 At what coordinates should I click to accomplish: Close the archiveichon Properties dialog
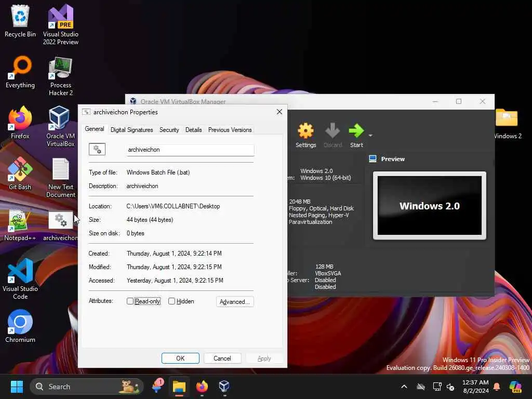pos(279,112)
